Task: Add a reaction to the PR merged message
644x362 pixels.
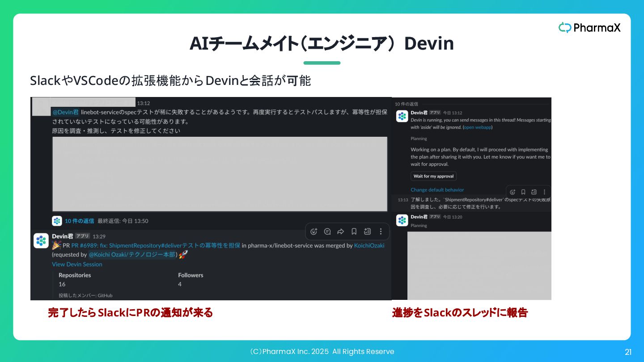Action: pos(314,232)
